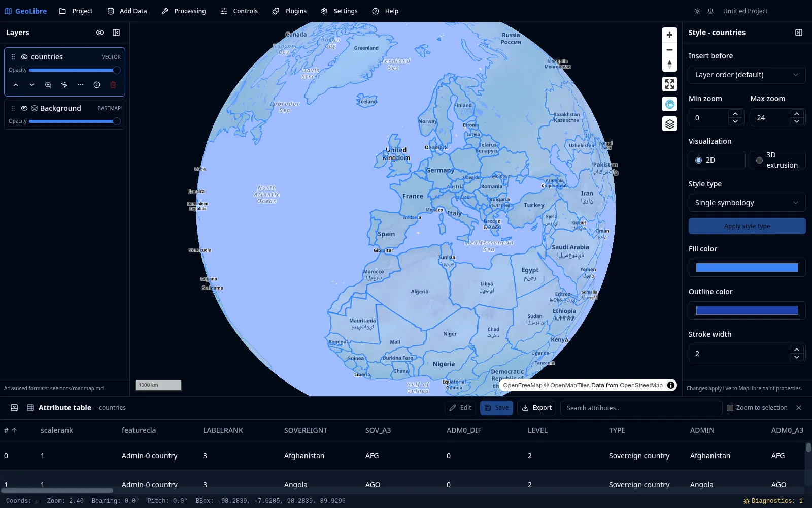Screen dimensions: 812x508
Task: Decrease Stroke width value
Action: (797, 358)
